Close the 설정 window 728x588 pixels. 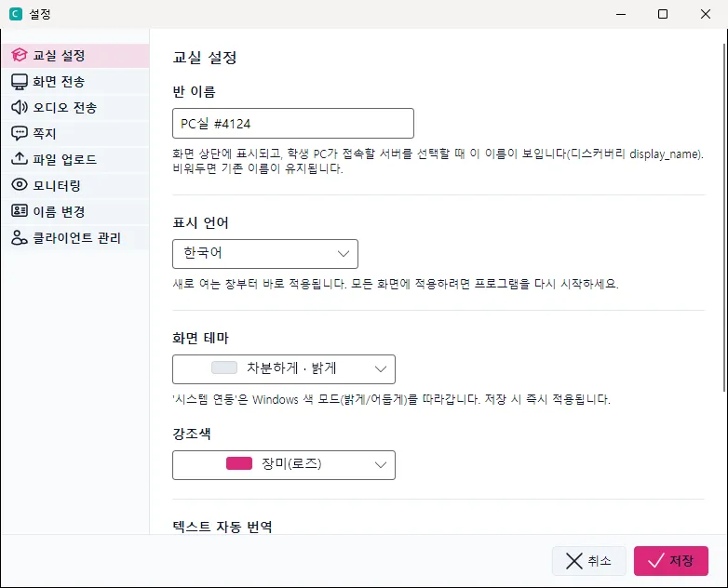pos(706,14)
